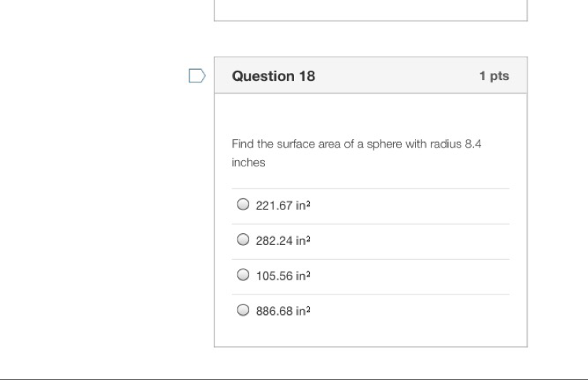Click empty header space between title and points
This screenshot has height=380, width=588.
pyautogui.click(x=393, y=76)
